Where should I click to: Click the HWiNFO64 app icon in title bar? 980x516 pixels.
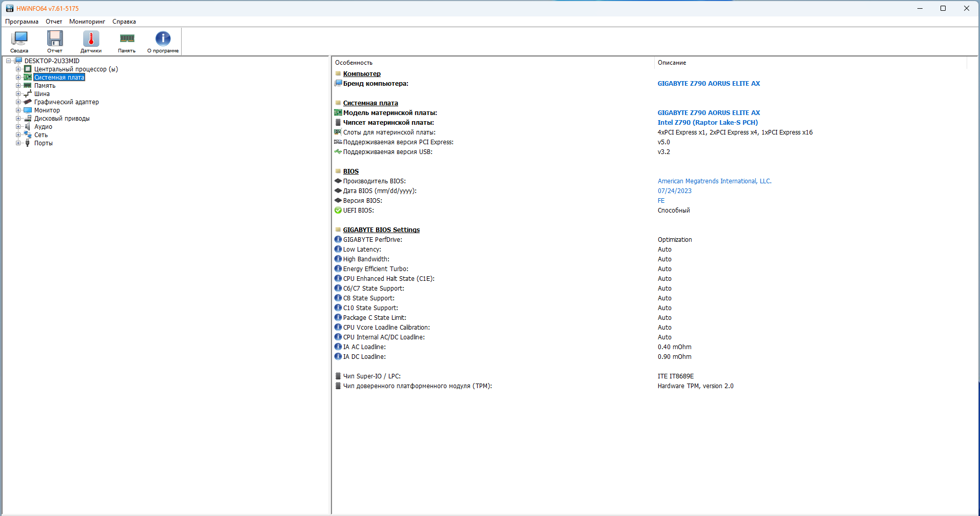pyautogui.click(x=10, y=8)
